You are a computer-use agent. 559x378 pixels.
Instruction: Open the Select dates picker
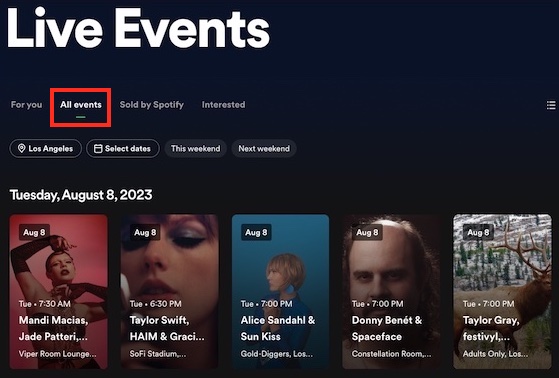(123, 148)
